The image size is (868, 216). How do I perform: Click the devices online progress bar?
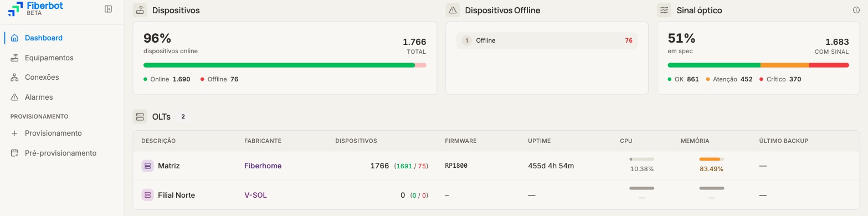(285, 65)
